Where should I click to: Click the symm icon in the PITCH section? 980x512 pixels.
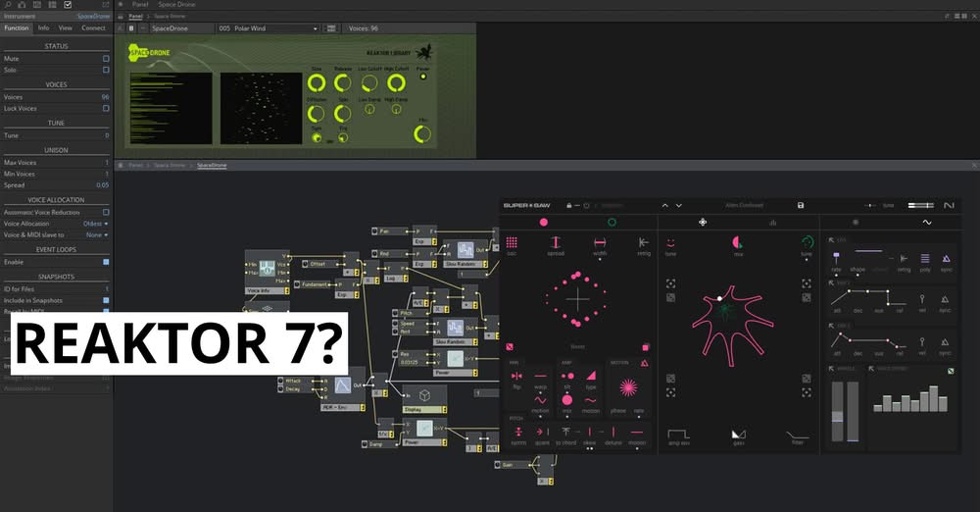518,432
